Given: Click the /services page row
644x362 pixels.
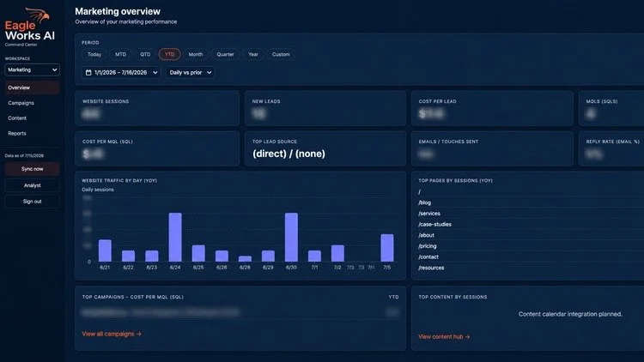Looking at the screenshot, I should pyautogui.click(x=530, y=214).
